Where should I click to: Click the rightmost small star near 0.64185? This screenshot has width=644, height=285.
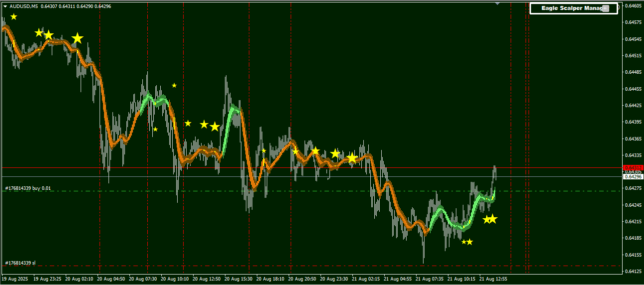pos(469,242)
